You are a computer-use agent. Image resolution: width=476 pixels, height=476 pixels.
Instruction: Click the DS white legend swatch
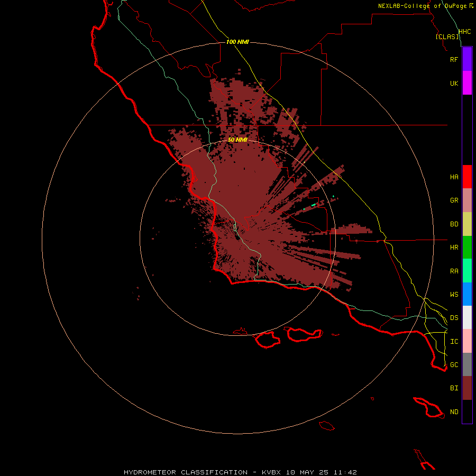[x=467, y=317]
